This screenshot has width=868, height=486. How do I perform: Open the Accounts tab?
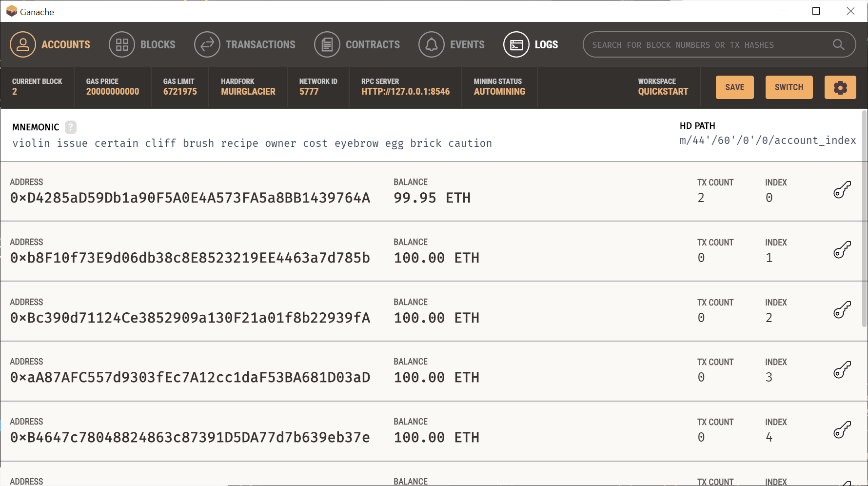[50, 44]
